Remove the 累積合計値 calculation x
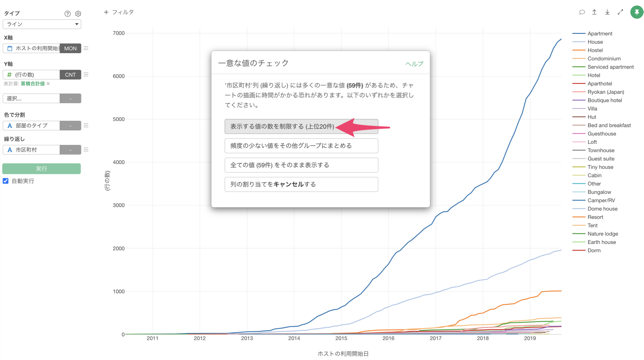644x360 pixels. pos(48,84)
